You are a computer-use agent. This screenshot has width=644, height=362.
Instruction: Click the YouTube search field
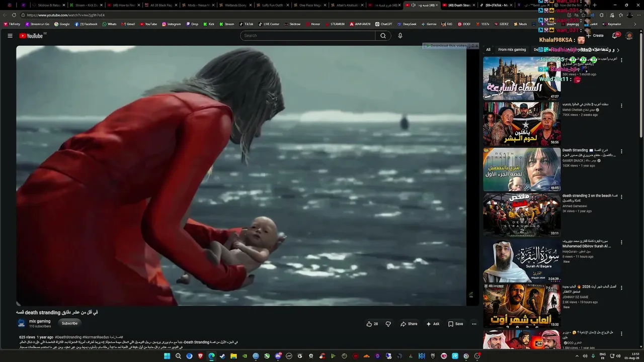click(307, 36)
